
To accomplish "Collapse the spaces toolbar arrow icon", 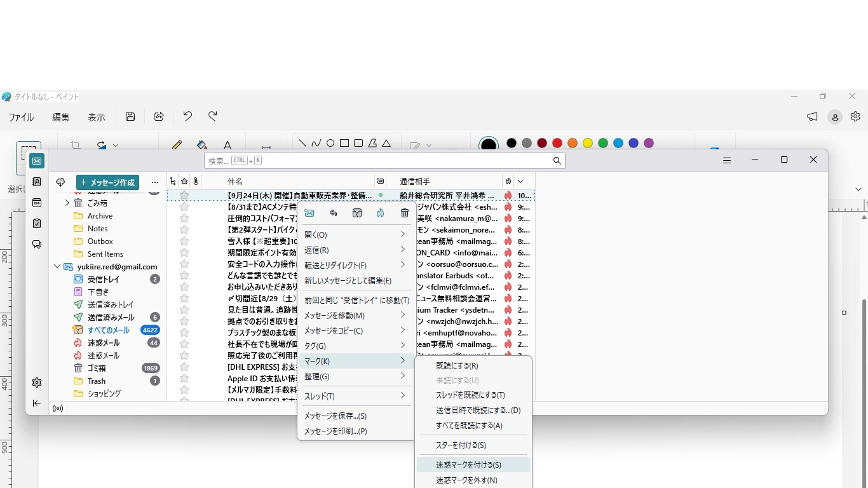I will (37, 403).
